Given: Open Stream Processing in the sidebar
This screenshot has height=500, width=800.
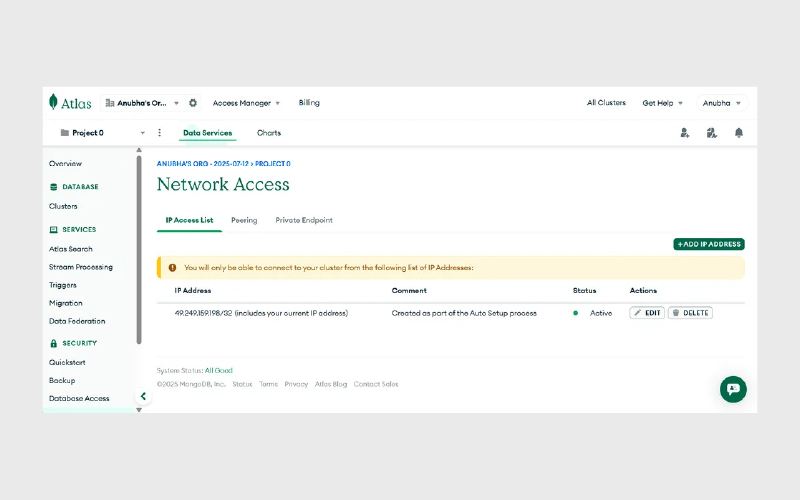Looking at the screenshot, I should tap(81, 267).
